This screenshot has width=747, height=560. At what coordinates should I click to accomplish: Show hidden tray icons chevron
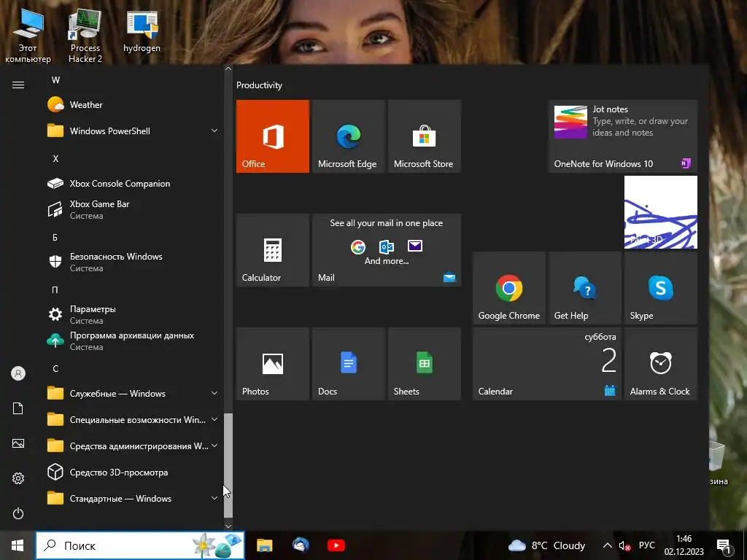pos(608,545)
